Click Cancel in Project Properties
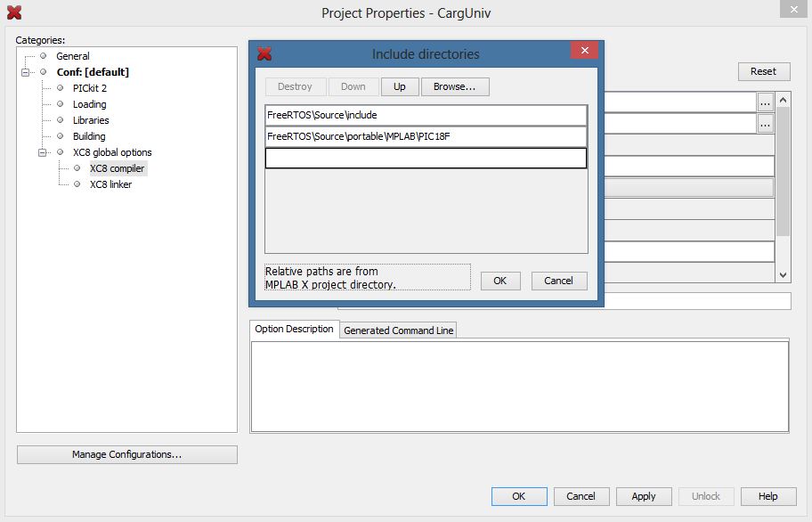Viewport: 812px width, 522px height. pyautogui.click(x=581, y=496)
